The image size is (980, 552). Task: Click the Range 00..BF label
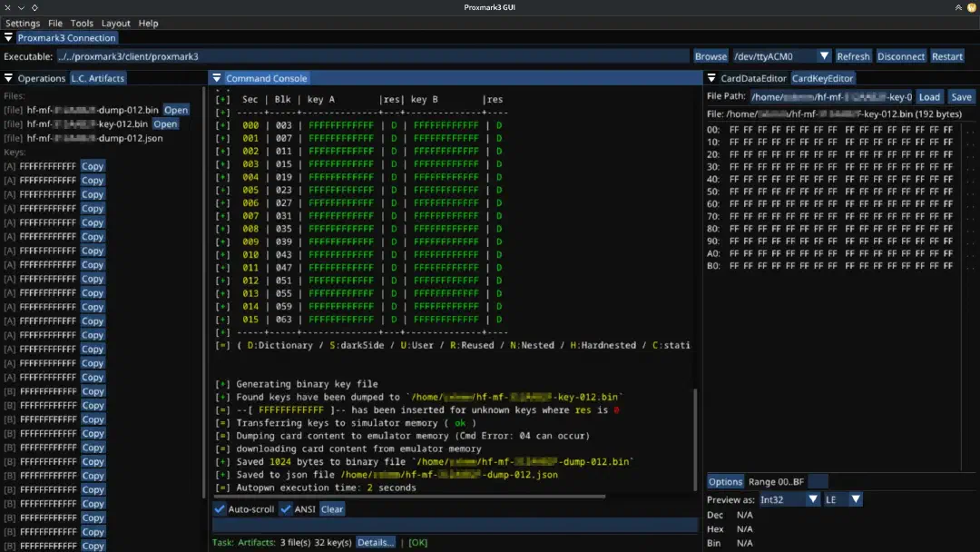coord(776,482)
